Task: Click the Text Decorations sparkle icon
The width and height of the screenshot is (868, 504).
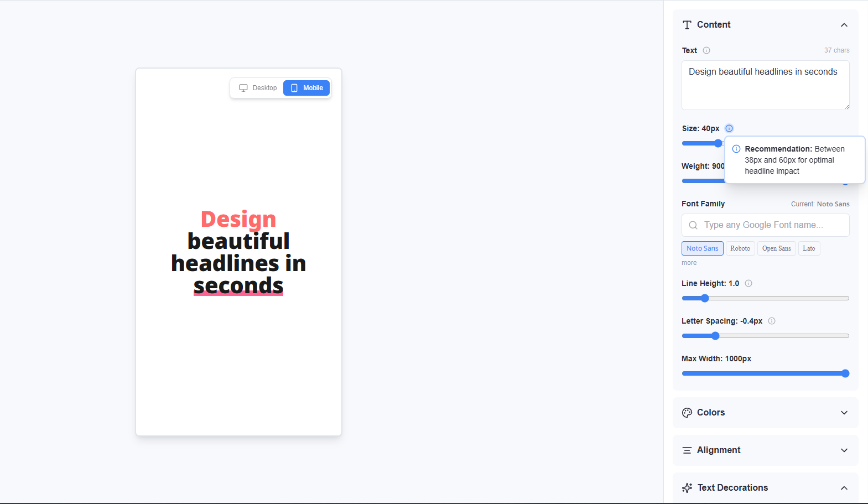Action: [x=687, y=488]
